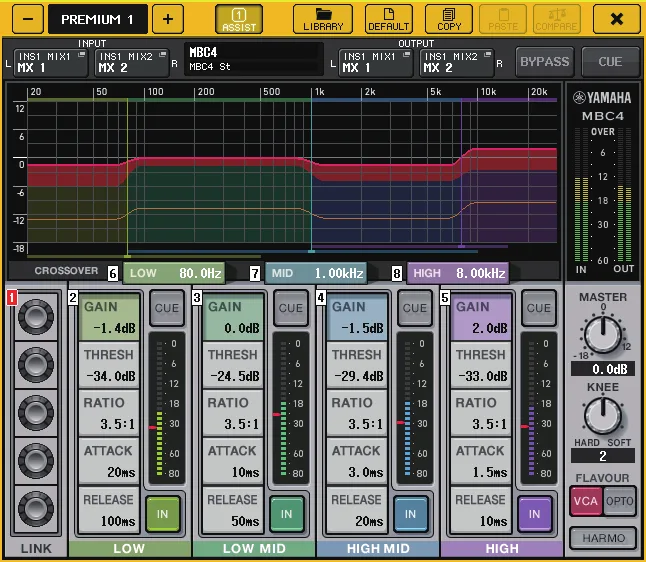The width and height of the screenshot is (646, 562).
Task: Enable CUE on the LOW band
Action: coord(166,308)
